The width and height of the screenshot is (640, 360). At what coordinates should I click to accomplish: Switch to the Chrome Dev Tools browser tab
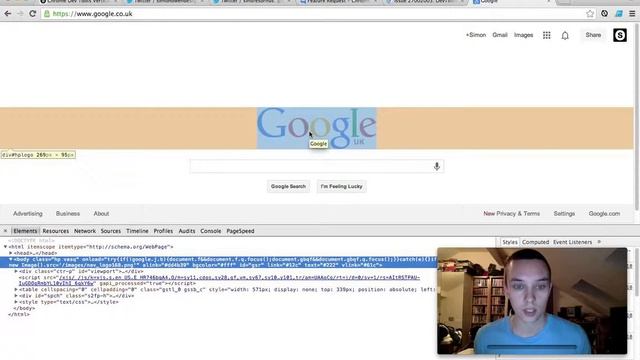pos(78,2)
